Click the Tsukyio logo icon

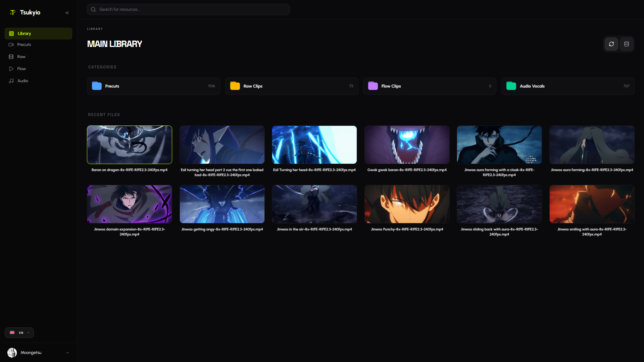(x=13, y=12)
